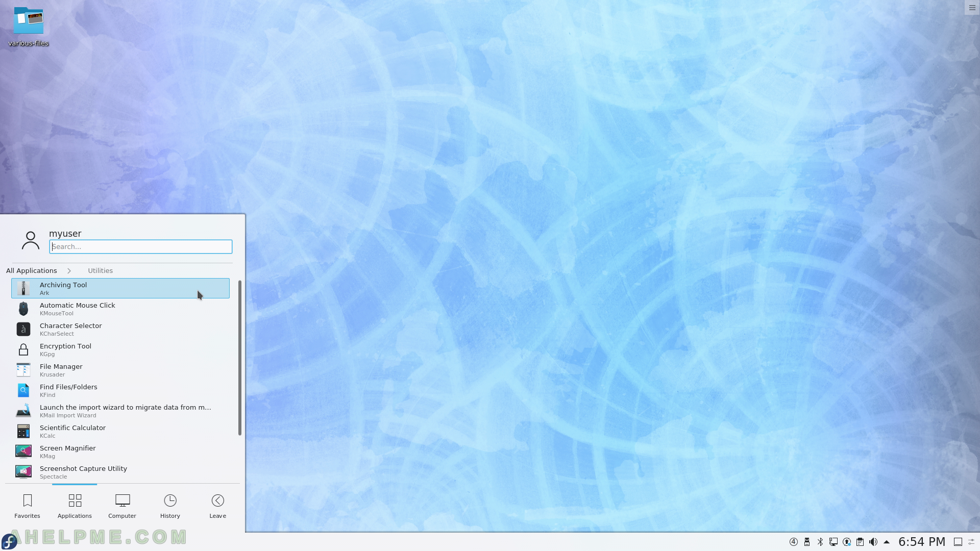Open the software updates tray icon
Screen dimensions: 980x551
point(847,542)
